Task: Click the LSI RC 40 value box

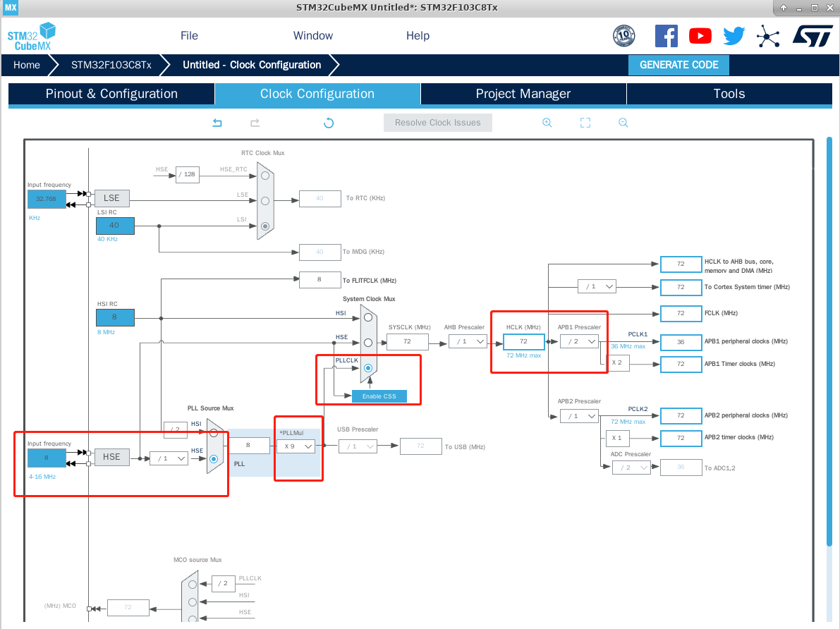Action: [x=115, y=226]
